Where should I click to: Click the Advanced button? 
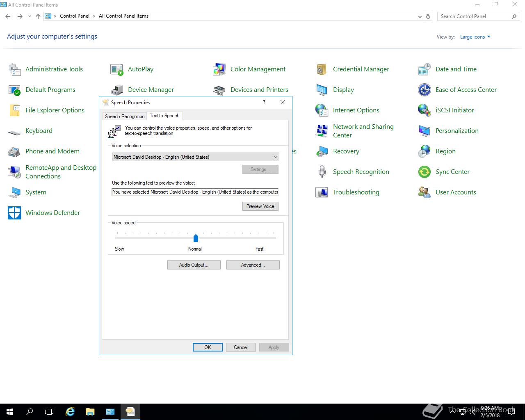point(253,265)
